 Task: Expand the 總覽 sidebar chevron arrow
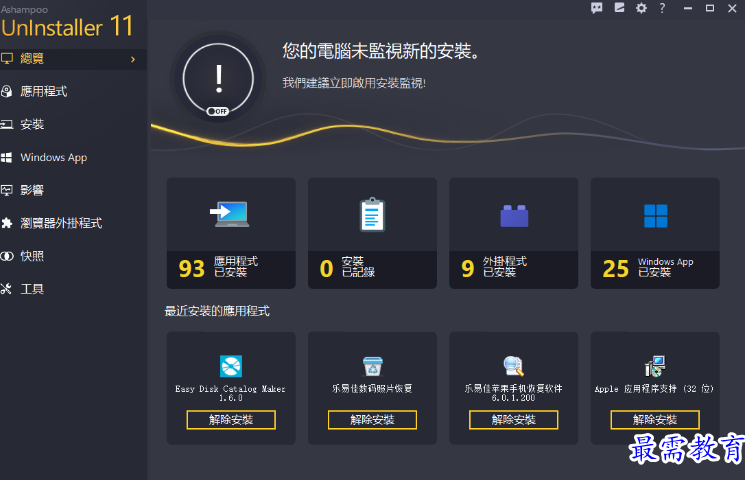coord(133,59)
